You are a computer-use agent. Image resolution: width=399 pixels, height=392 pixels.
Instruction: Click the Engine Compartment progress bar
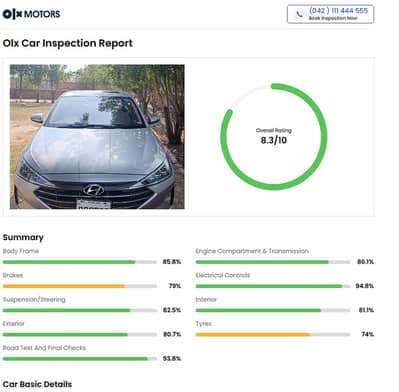pos(273,262)
